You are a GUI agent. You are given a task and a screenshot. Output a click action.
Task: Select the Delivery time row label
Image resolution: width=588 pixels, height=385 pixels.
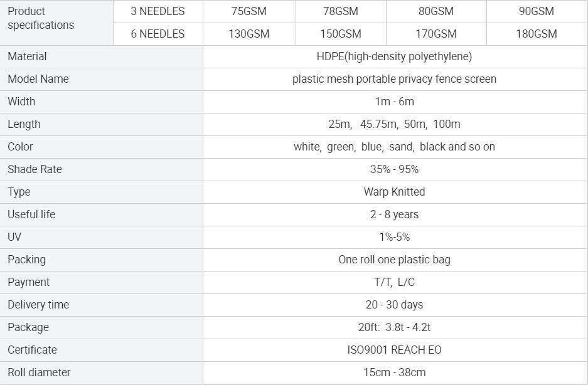(38, 305)
